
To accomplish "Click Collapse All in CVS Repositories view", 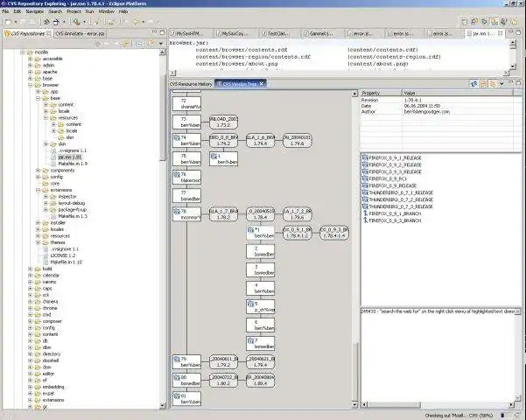I will click(x=138, y=44).
